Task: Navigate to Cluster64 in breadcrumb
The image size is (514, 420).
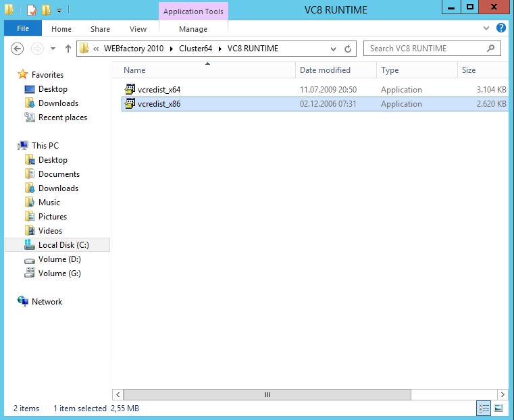Action: pos(195,49)
